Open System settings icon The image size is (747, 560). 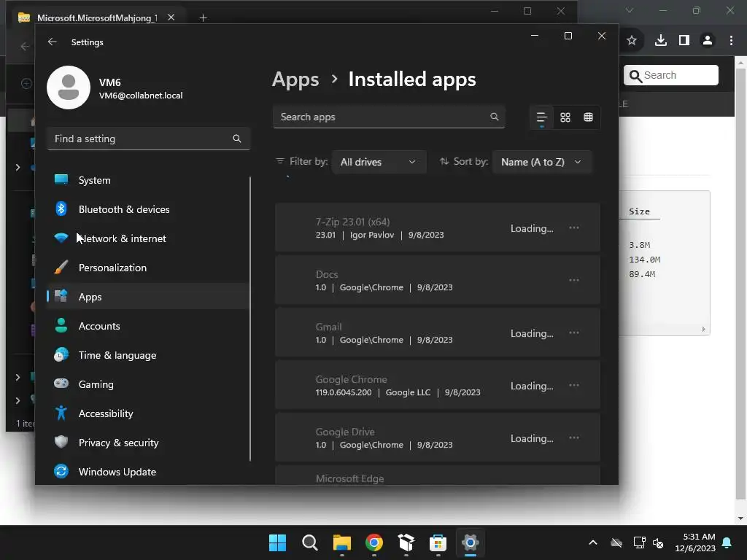[61, 179]
